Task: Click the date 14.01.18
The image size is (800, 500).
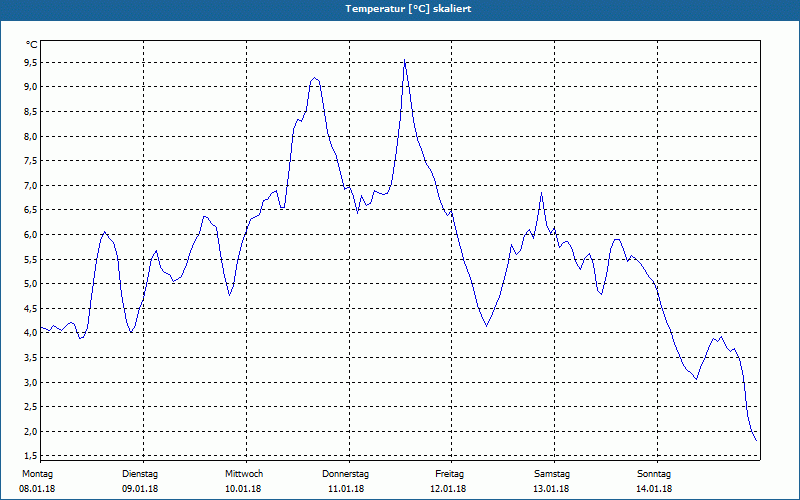Action: coord(654,489)
